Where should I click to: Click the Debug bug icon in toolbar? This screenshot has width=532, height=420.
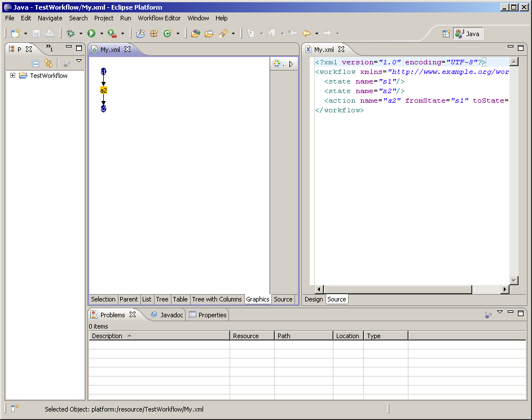pyautogui.click(x=71, y=34)
